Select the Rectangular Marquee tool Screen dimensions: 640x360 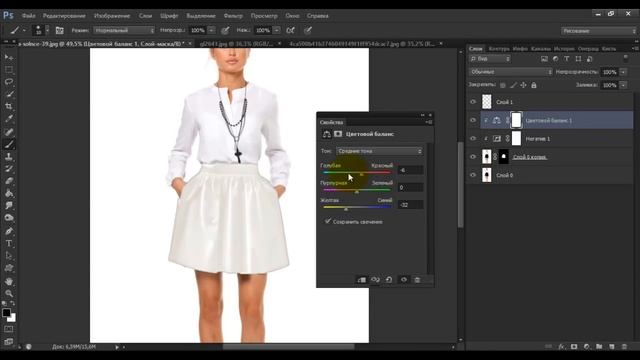[x=9, y=70]
